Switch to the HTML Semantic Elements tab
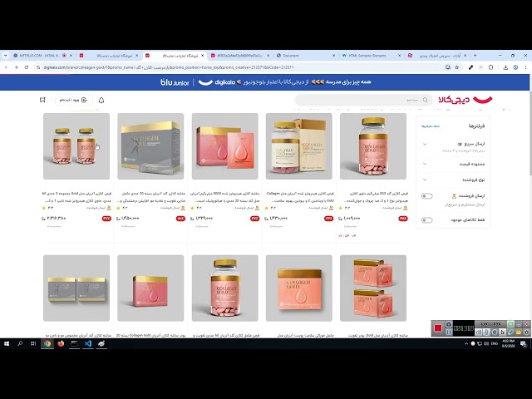The height and width of the screenshot is (399, 532). [371, 56]
